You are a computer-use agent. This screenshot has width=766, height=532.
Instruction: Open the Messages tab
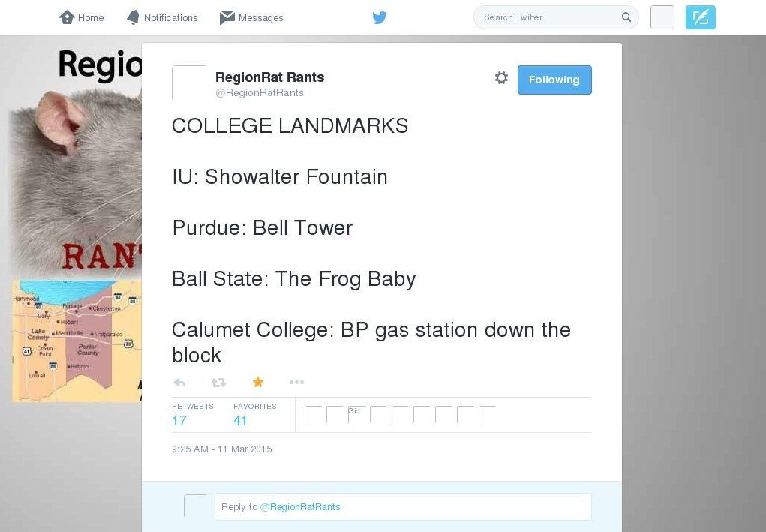tap(251, 17)
